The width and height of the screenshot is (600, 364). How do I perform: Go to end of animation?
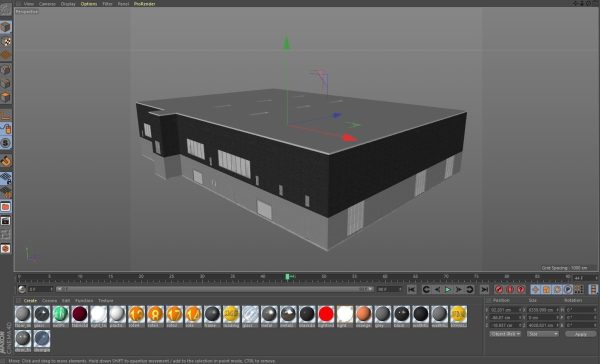[484, 289]
